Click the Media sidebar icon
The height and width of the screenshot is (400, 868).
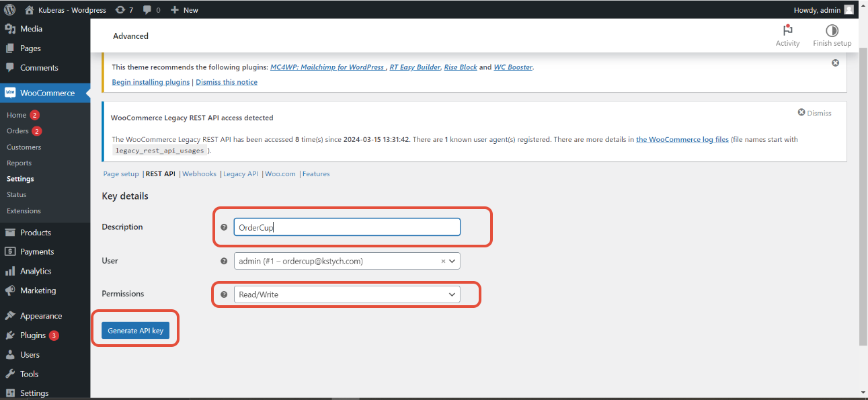pyautogui.click(x=10, y=29)
